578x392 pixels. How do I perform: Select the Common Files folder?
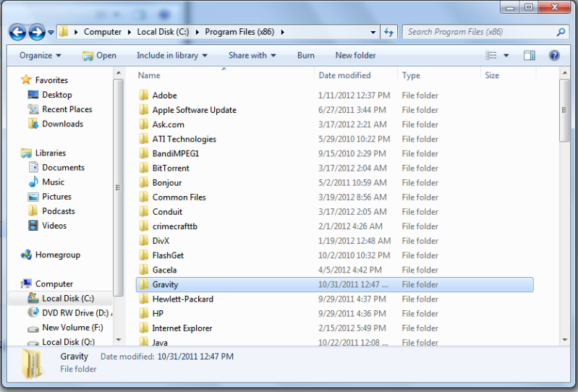click(334, 197)
